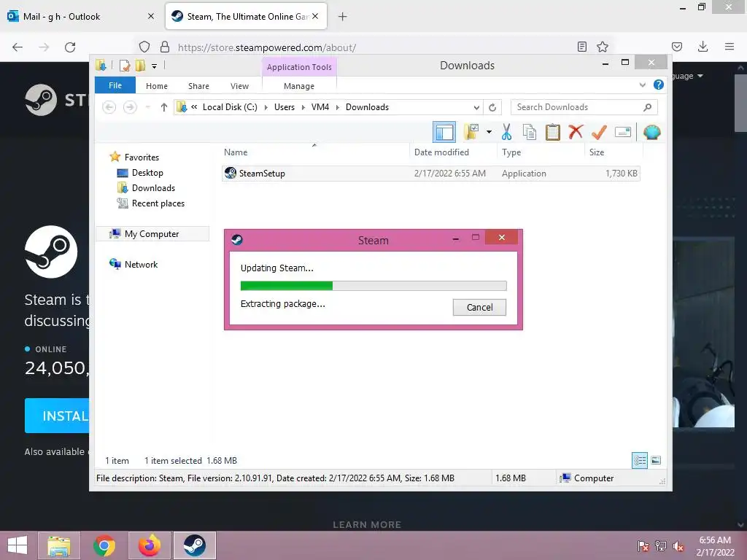Select Downloads in the navigation pane

[x=153, y=187]
